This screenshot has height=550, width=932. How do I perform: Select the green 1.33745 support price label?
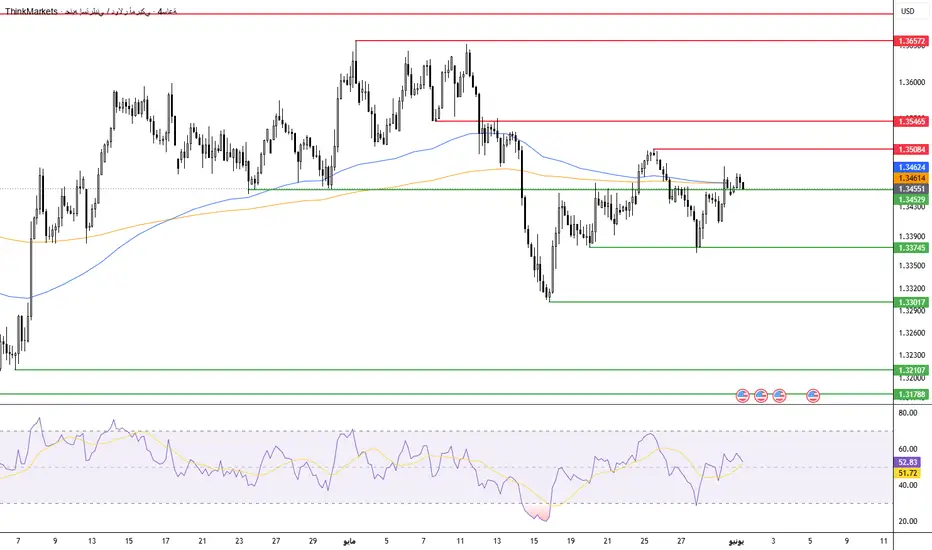click(911, 248)
